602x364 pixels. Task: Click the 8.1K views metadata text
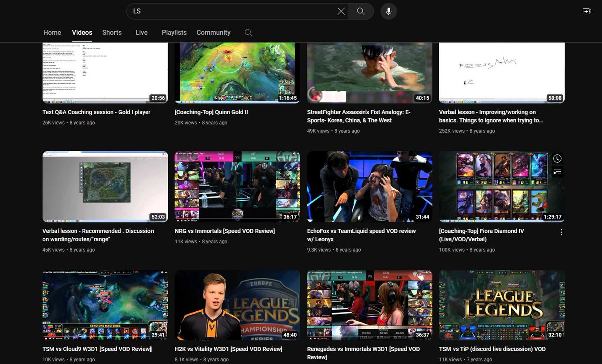186,359
